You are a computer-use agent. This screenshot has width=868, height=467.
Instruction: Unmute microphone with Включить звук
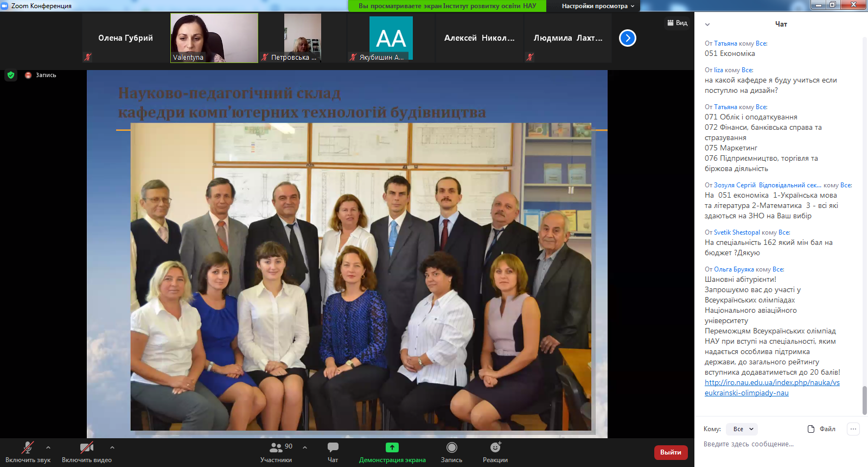(x=27, y=447)
